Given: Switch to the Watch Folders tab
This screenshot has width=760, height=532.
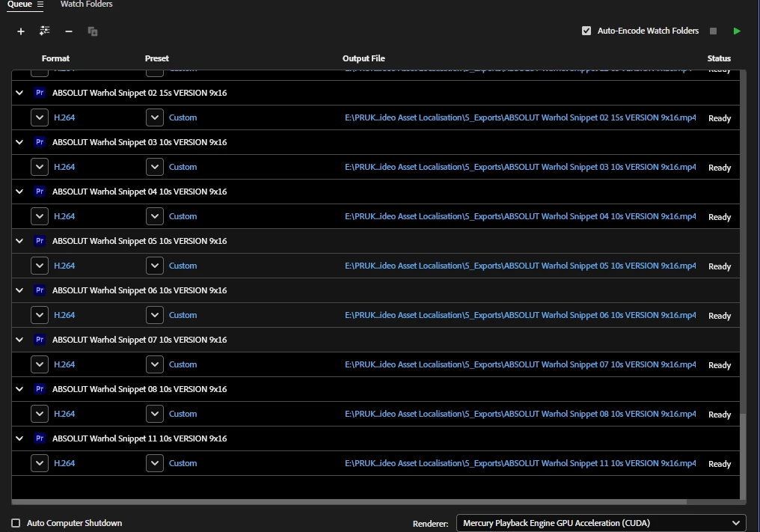Looking at the screenshot, I should pos(86,4).
